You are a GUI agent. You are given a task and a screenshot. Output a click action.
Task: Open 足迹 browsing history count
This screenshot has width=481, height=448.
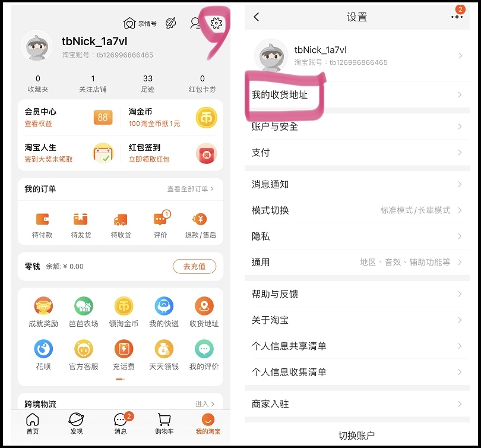click(x=147, y=84)
